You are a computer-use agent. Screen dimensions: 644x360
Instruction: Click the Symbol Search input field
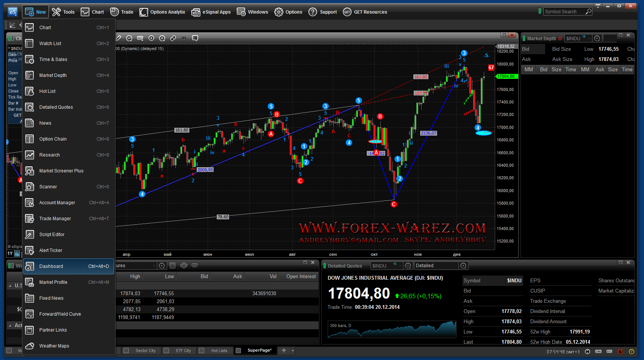pos(564,12)
